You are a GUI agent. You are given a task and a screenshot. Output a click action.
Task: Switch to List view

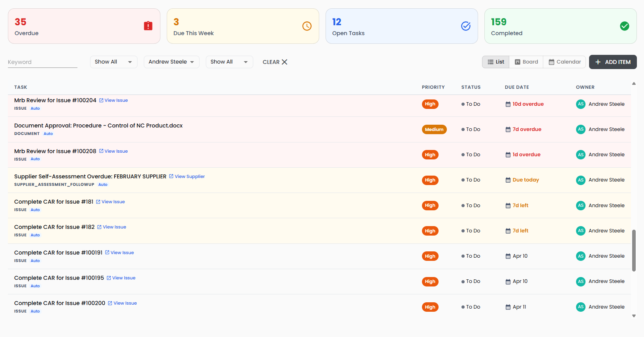click(x=496, y=62)
